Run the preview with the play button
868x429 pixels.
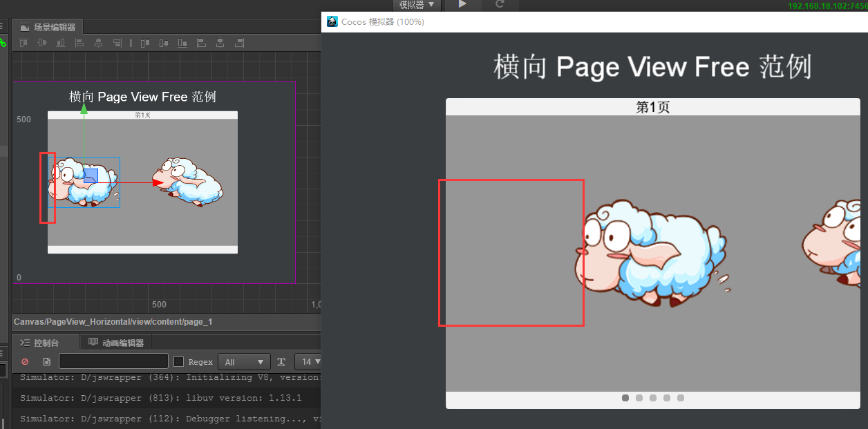[462, 4]
